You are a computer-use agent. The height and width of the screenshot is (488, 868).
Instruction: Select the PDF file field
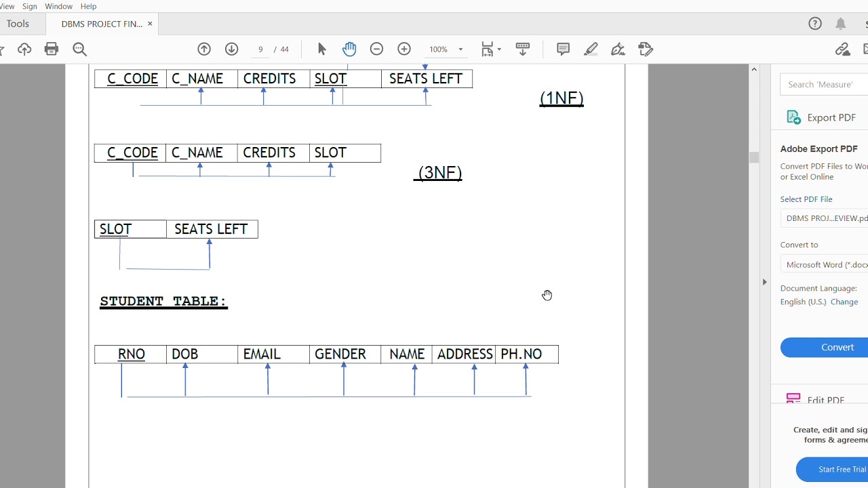click(x=825, y=218)
